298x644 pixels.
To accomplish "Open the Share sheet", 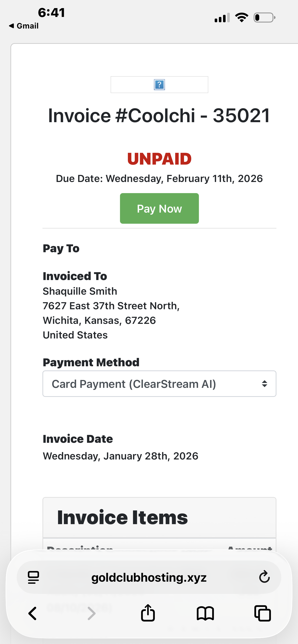I will click(x=148, y=613).
